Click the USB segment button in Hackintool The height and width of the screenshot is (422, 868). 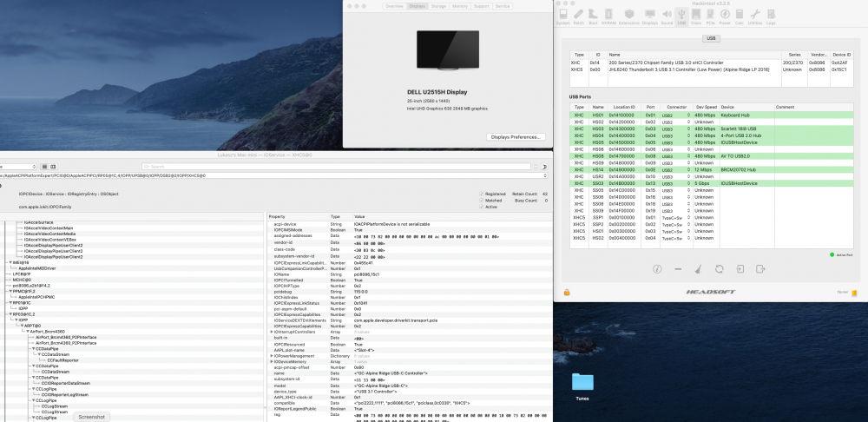712,39
